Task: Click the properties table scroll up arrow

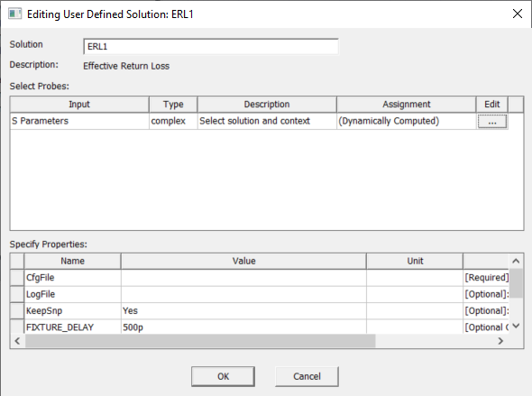Action: click(x=516, y=261)
